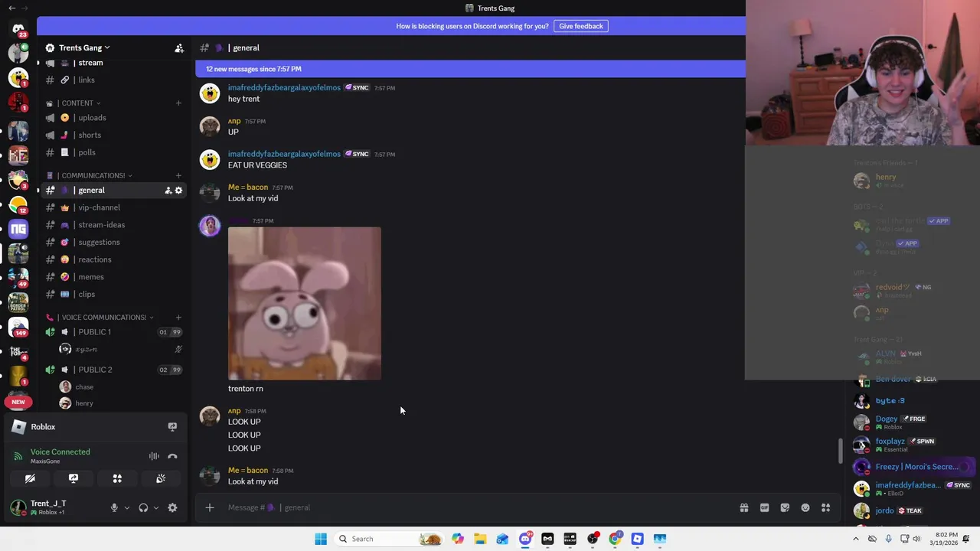Open Google Chrome from taskbar
Viewport: 980px width, 551px height.
(x=615, y=539)
